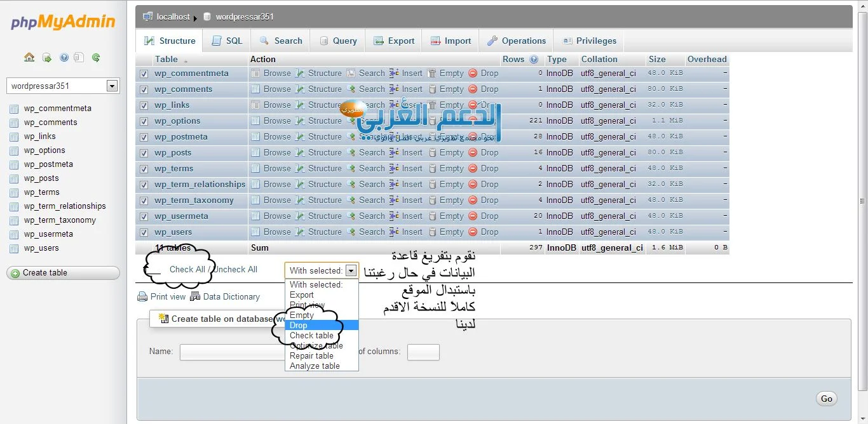
Task: Collapse the With selected dropdown arrow
Action: [x=351, y=270]
